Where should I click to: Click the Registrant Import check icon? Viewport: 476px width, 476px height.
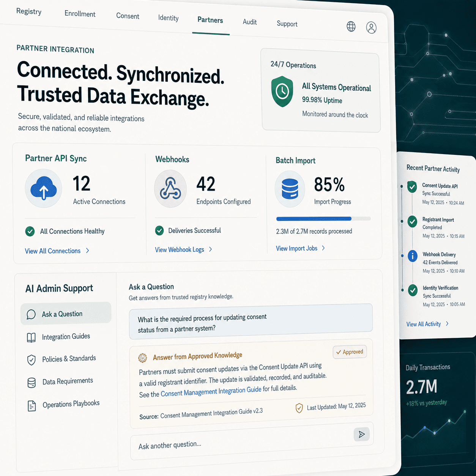pos(412,221)
